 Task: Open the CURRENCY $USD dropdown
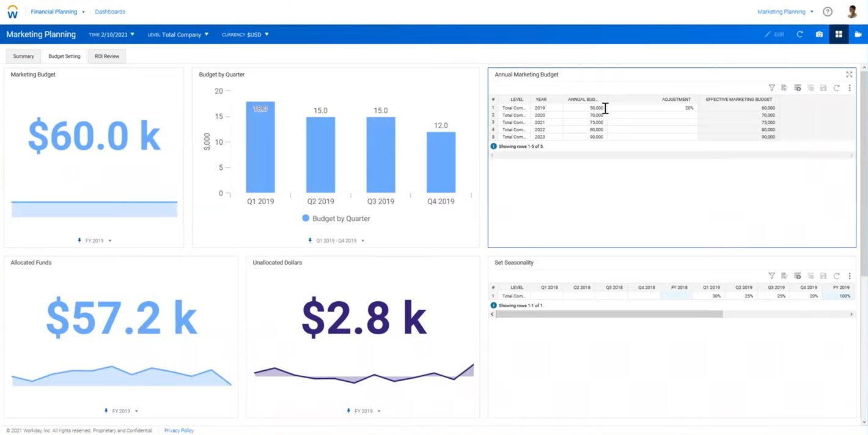245,34
